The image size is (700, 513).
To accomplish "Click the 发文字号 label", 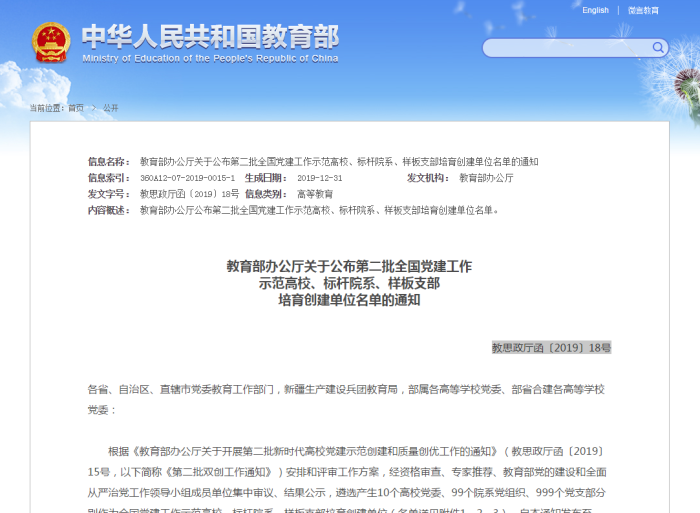I will pos(108,194).
